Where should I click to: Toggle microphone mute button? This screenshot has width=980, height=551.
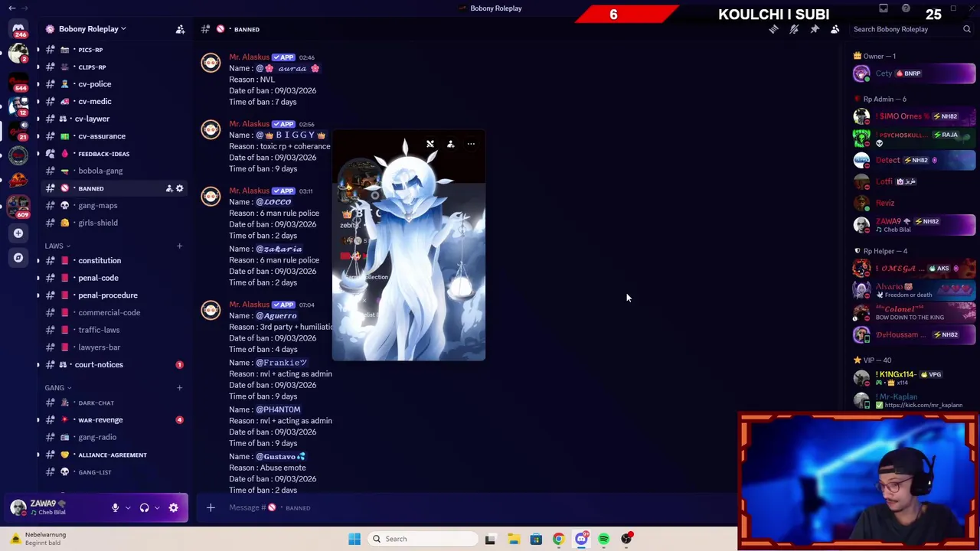click(x=115, y=507)
